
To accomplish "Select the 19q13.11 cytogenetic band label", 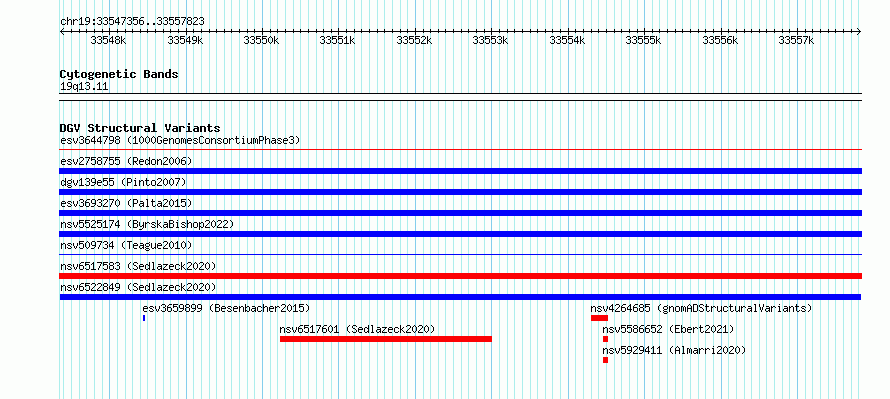I will 84,87.
